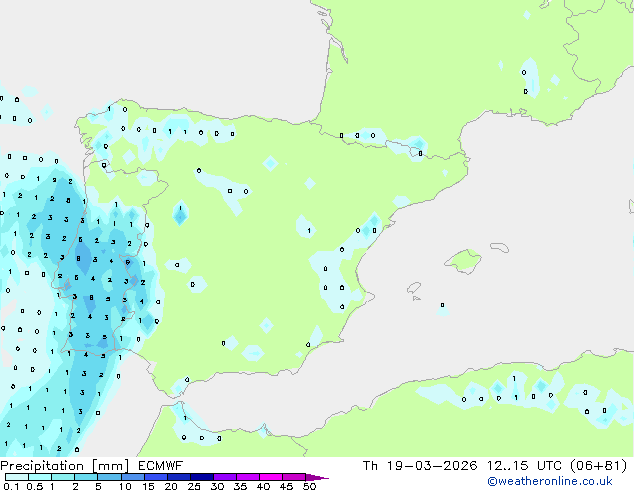The image size is (634, 490).
Task: Click the 0.1–0.5 mm legend color swatch
Action: tap(17, 477)
